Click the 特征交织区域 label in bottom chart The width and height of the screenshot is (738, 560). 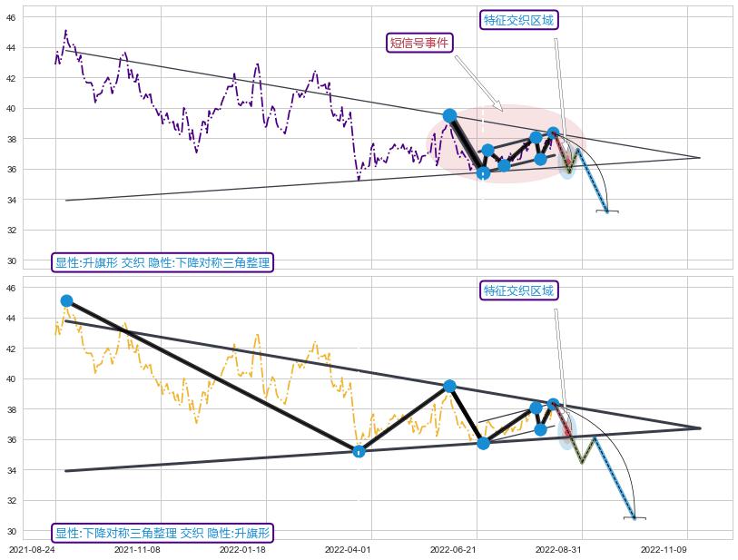[518, 290]
